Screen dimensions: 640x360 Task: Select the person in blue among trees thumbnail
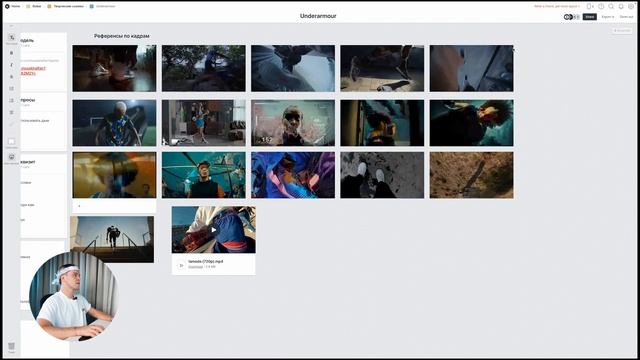click(204, 68)
